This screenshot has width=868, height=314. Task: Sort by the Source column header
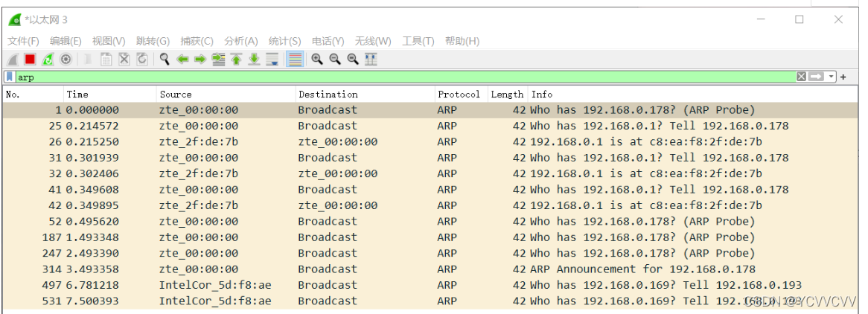tap(226, 94)
